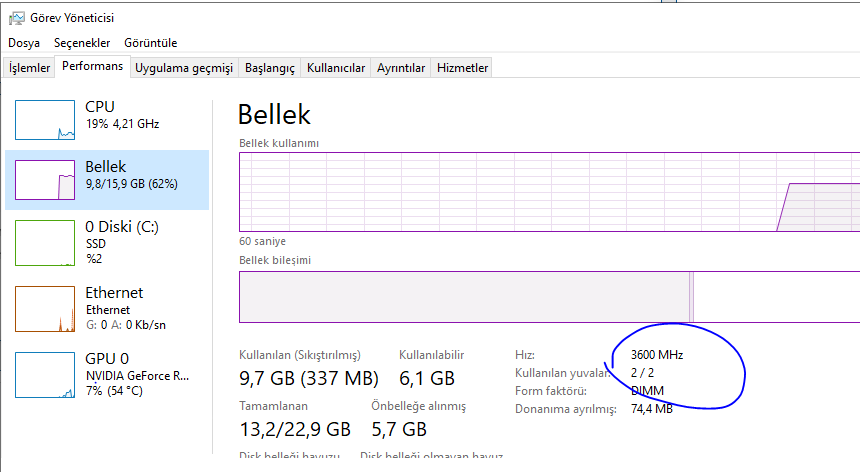Click the Ethernet activity graph thumbnail
860x472 pixels.
(x=45, y=307)
